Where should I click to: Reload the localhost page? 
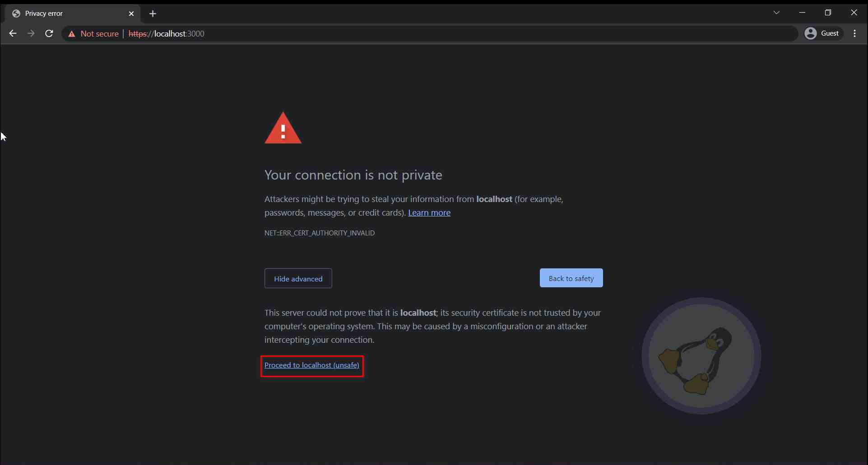[49, 33]
